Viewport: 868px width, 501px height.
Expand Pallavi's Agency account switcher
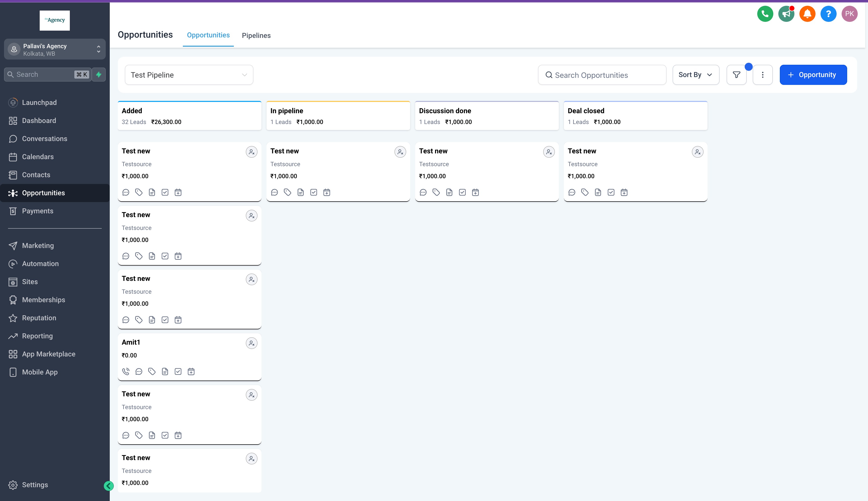[55, 49]
